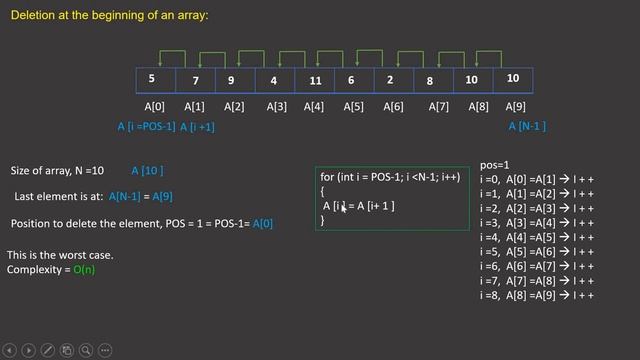
Task: Click the A[8] index label below the array
Action: 478,107
